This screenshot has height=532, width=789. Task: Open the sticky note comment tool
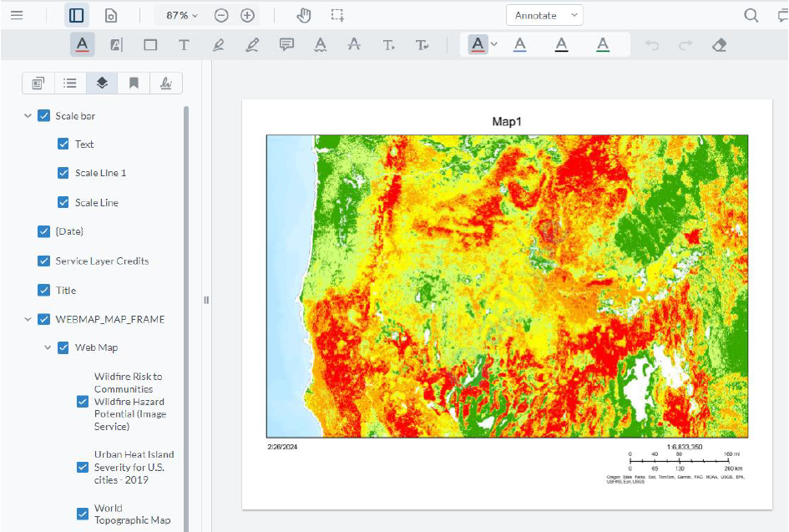pos(286,45)
